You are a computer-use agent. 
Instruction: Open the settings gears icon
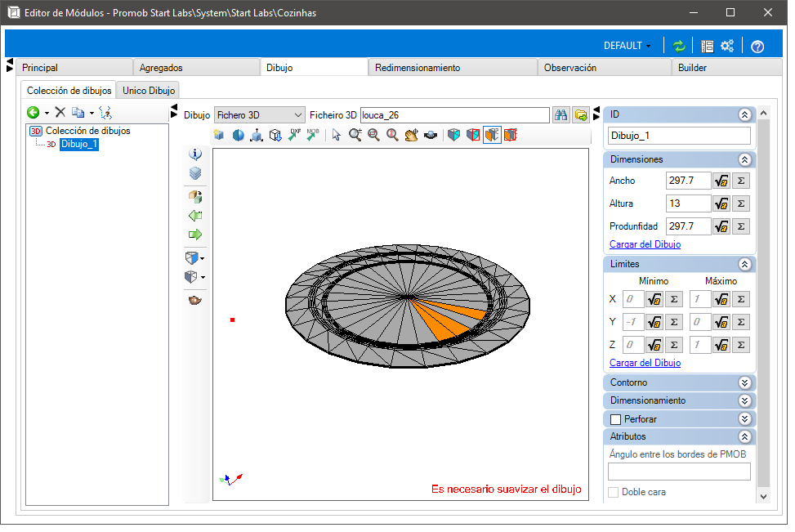coord(727,46)
